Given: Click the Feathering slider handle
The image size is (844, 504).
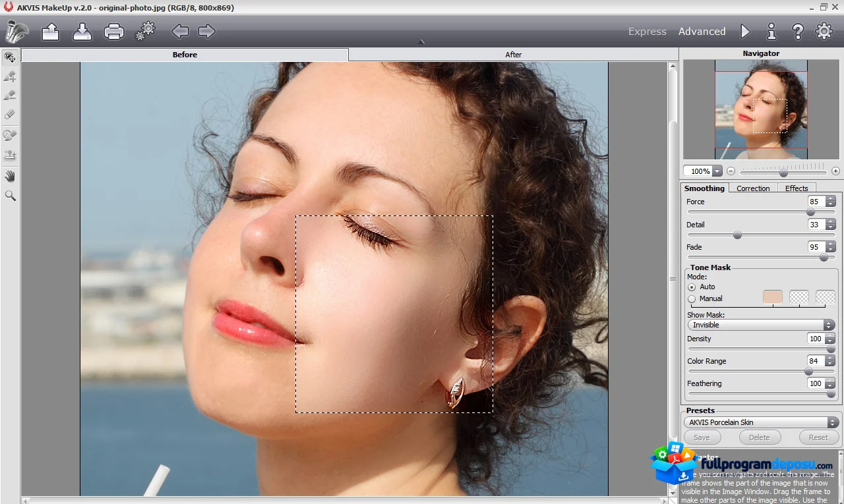Looking at the screenshot, I should click(x=831, y=394).
